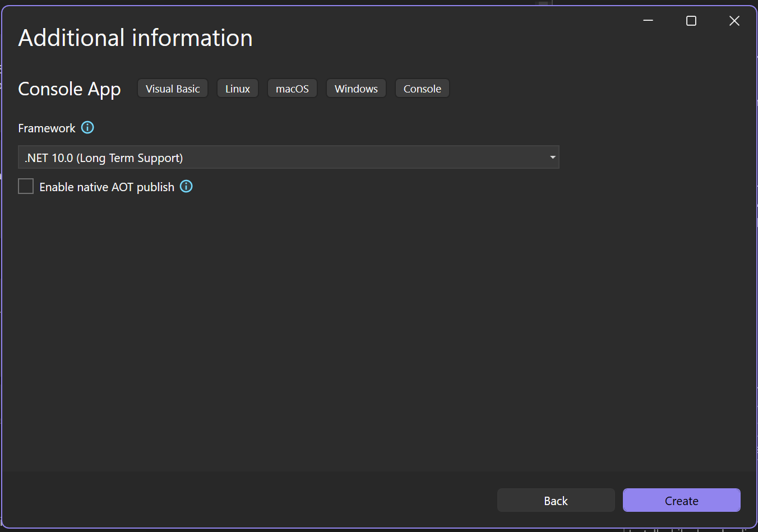This screenshot has width=758, height=532.
Task: Expand the .NET version selector arrow
Action: pyautogui.click(x=552, y=158)
